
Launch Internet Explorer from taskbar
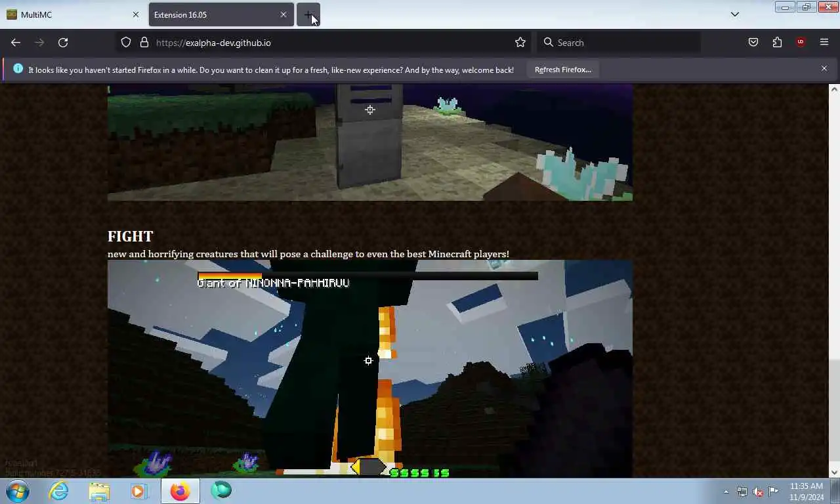pyautogui.click(x=59, y=491)
